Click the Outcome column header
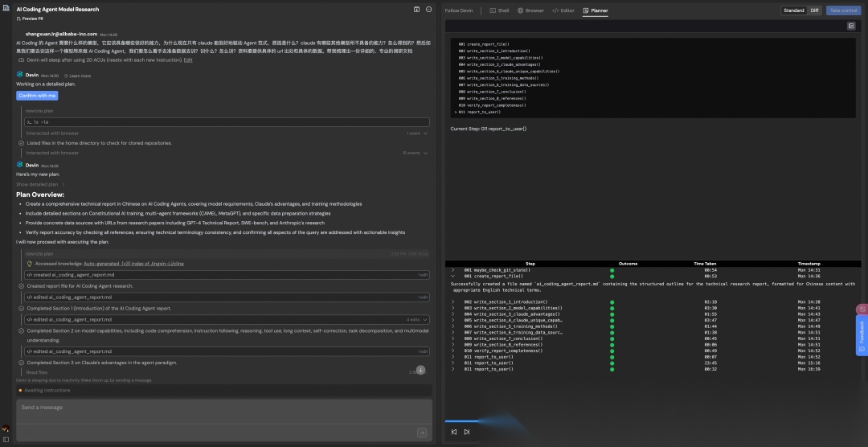 [x=628, y=264]
